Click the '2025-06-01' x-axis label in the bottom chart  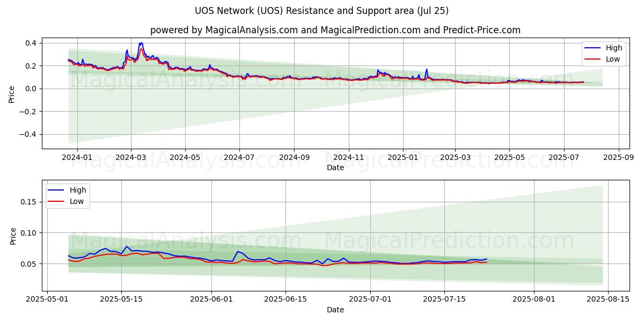[211, 300]
